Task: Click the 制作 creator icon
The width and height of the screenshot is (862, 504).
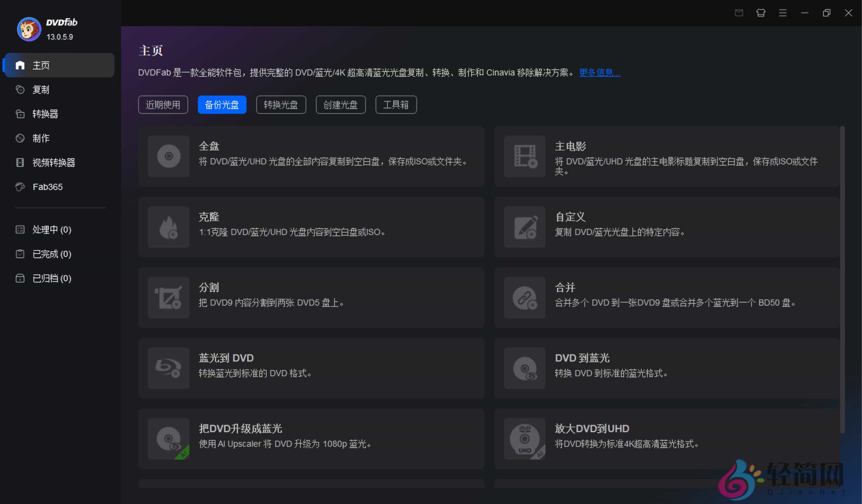Action: 20,138
